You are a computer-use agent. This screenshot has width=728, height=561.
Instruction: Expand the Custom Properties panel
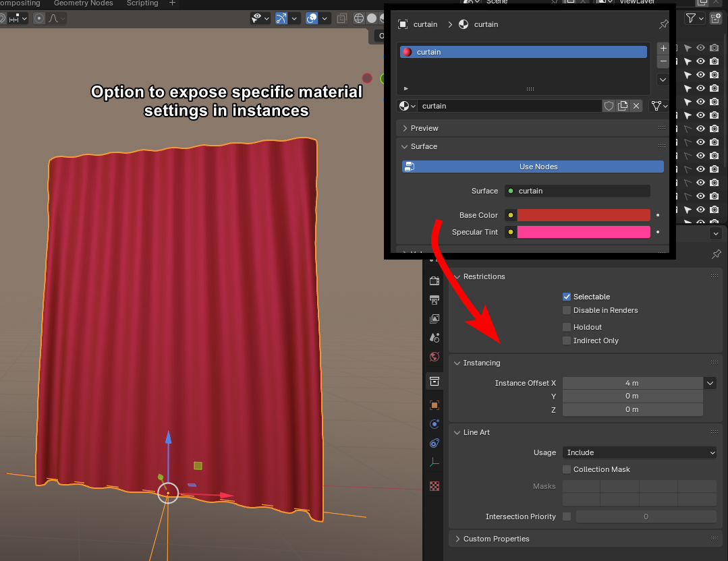[x=457, y=539]
